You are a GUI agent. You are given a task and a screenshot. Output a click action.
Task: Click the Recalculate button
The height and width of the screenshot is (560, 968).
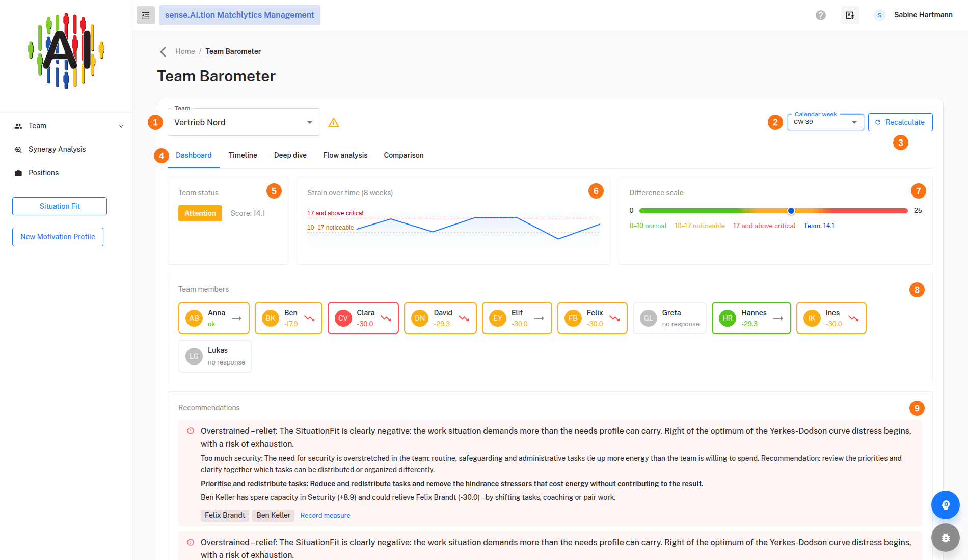pyautogui.click(x=900, y=122)
